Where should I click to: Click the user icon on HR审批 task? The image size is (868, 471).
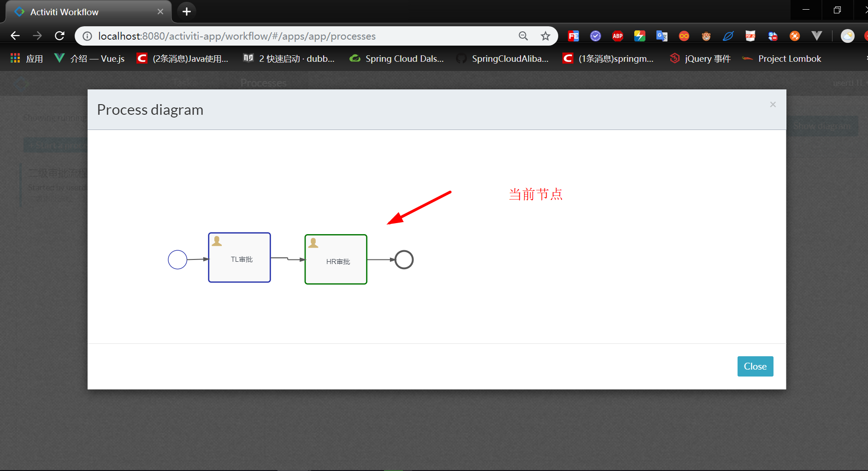click(313, 243)
